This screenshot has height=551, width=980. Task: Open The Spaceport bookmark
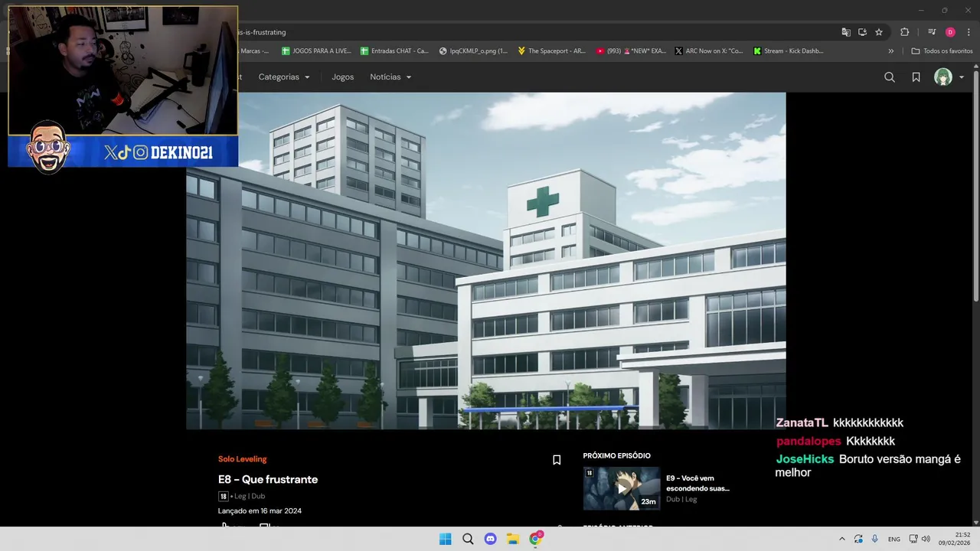pyautogui.click(x=551, y=51)
